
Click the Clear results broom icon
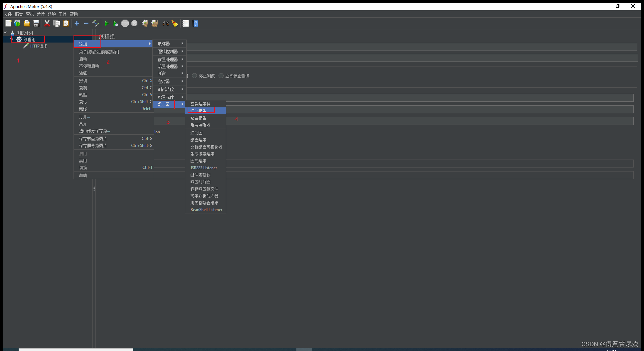click(145, 23)
